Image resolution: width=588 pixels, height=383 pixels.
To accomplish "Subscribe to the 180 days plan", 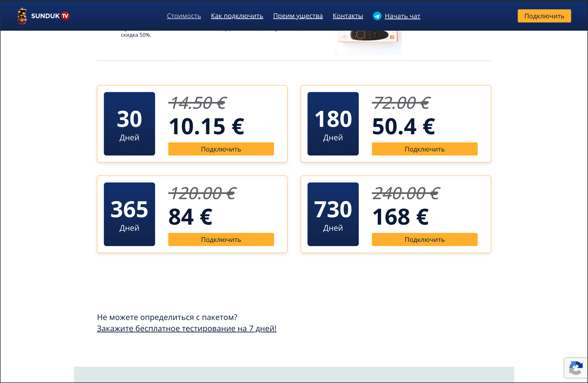I will pos(425,149).
